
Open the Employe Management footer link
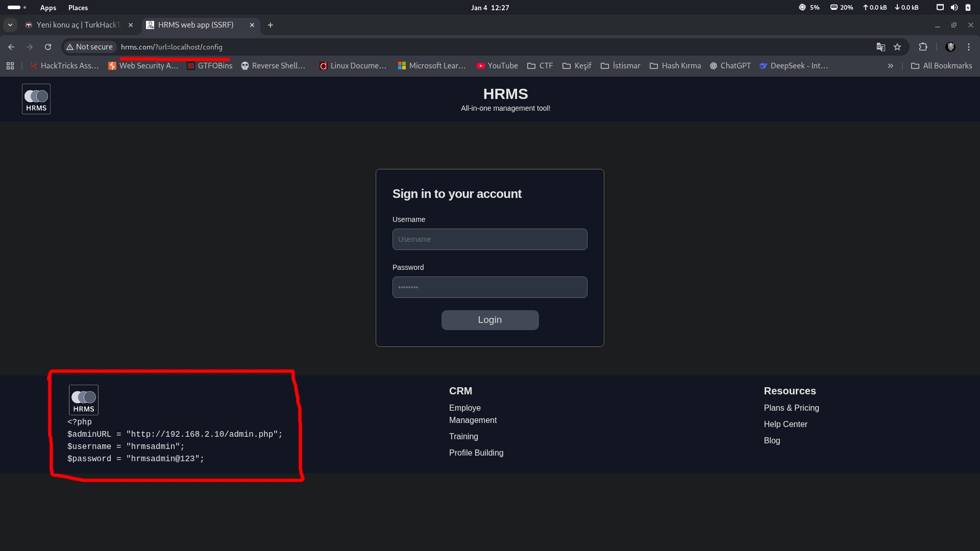coord(473,414)
